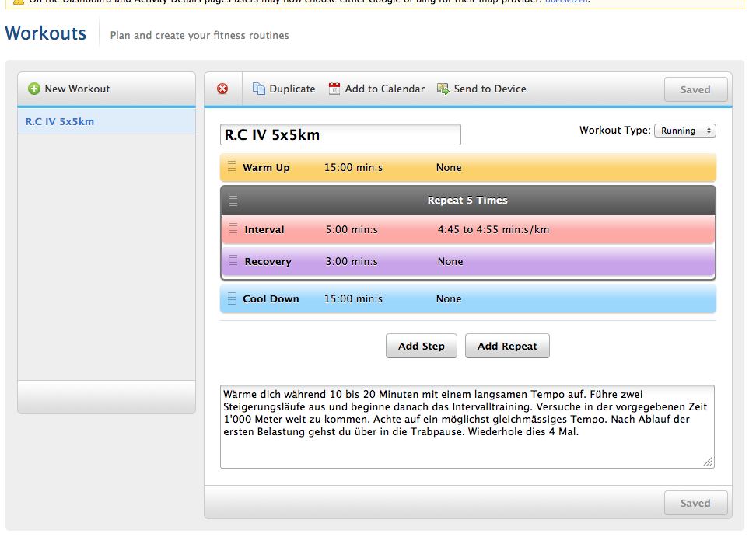The width and height of the screenshot is (756, 537).
Task: Click the workout name text field
Action: coord(340,134)
